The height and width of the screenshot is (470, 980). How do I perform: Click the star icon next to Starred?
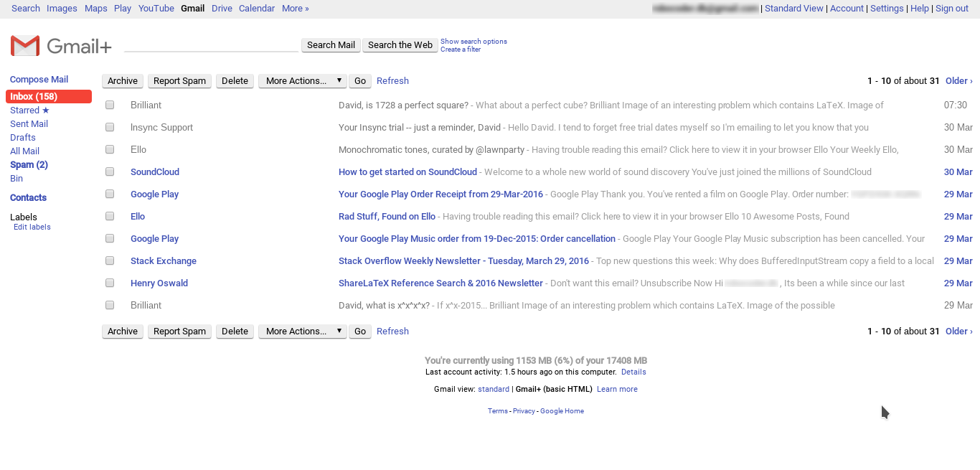tap(45, 110)
